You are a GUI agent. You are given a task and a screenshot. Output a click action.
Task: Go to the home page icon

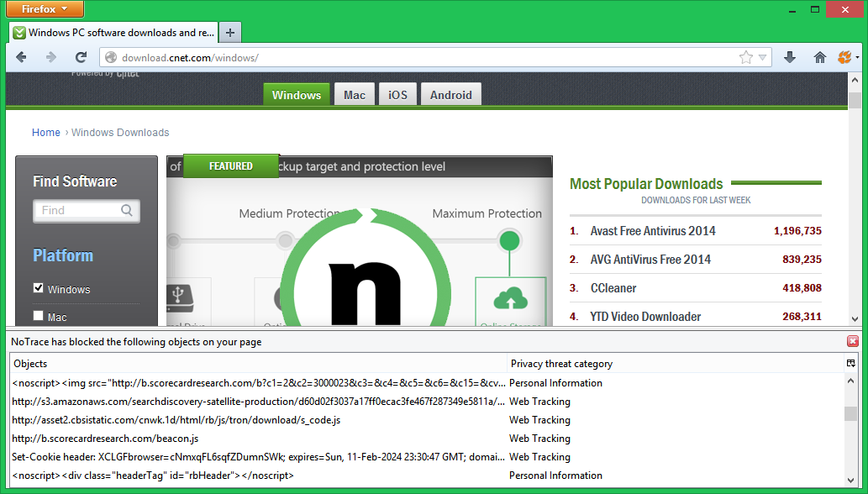(820, 57)
